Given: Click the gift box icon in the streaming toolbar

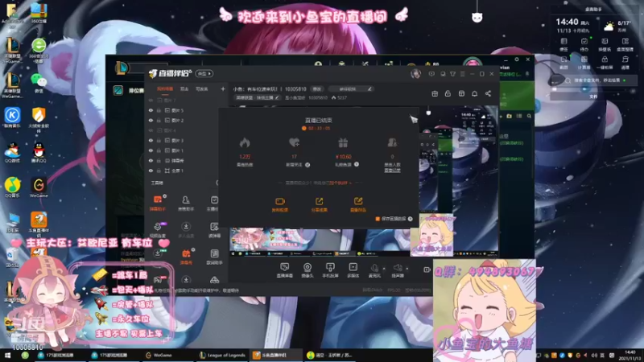Looking at the screenshot, I should coord(435,93).
